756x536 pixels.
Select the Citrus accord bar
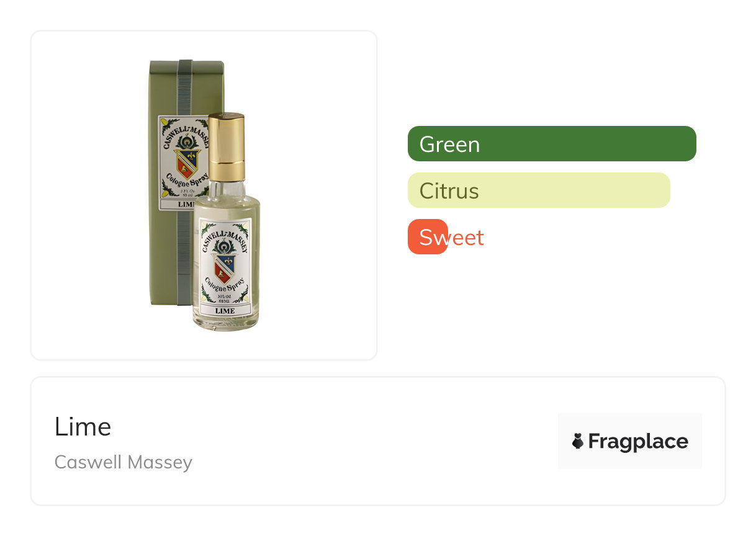tap(539, 190)
